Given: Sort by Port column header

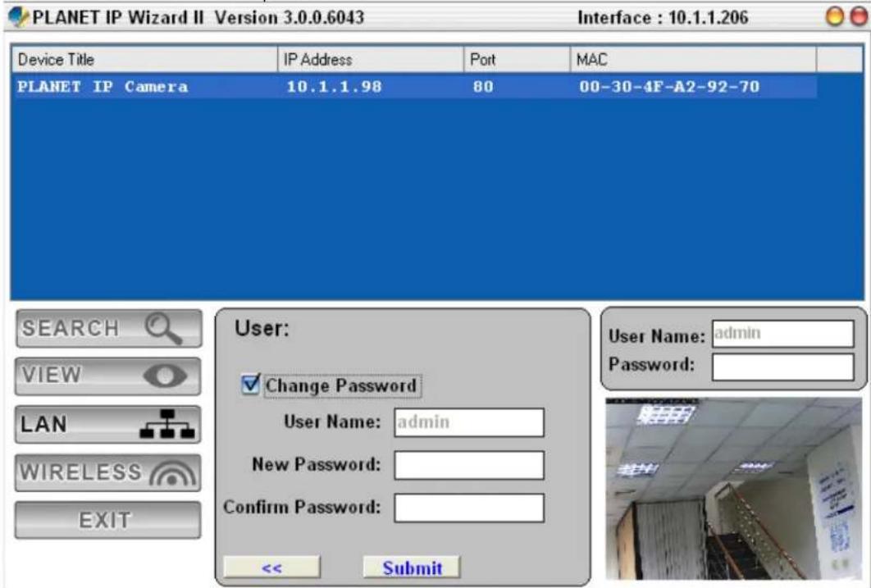Looking at the screenshot, I should 518,59.
